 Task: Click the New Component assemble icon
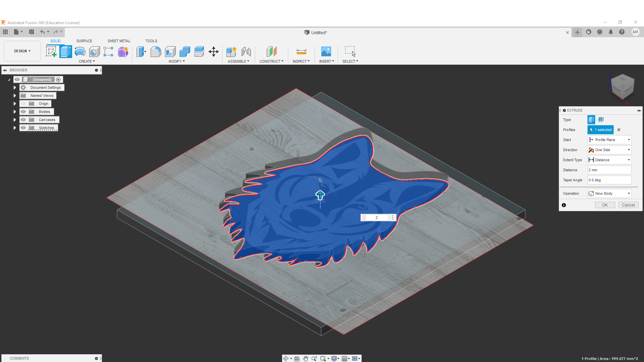coord(231,52)
